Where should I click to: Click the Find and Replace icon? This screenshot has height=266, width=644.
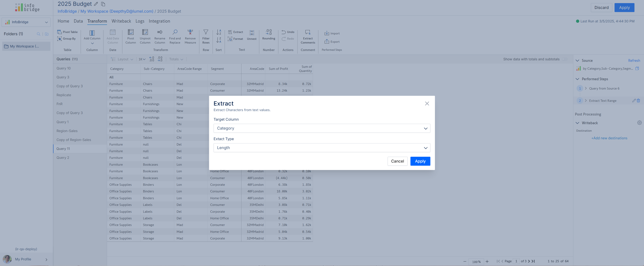(175, 32)
